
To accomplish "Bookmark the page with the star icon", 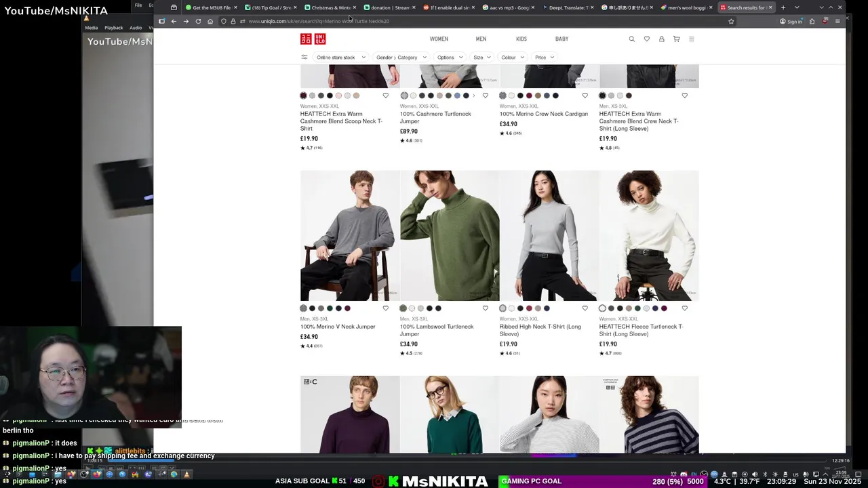I will [731, 21].
